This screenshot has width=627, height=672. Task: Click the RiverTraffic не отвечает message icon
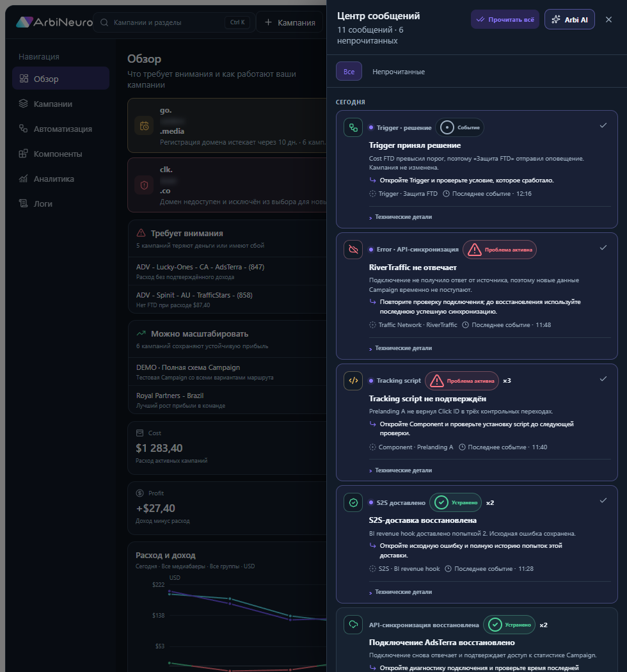coord(353,250)
